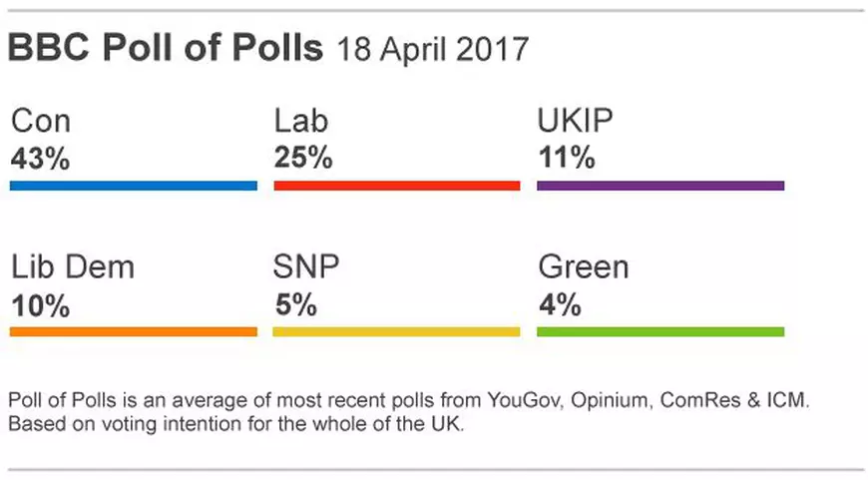The height and width of the screenshot is (480, 868).
Task: Select the Lib Dem 10% figure
Action: tap(41, 303)
